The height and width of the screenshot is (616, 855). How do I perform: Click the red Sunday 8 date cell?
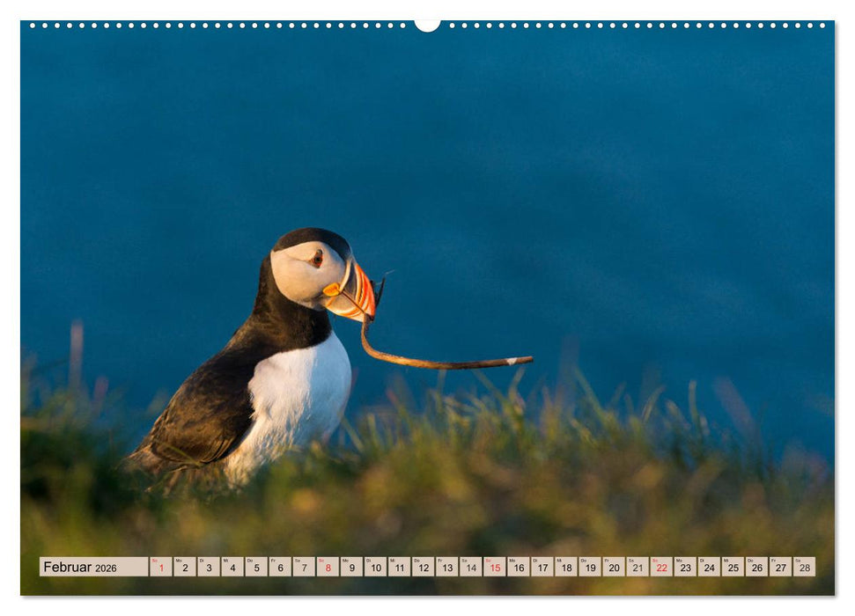(x=327, y=568)
